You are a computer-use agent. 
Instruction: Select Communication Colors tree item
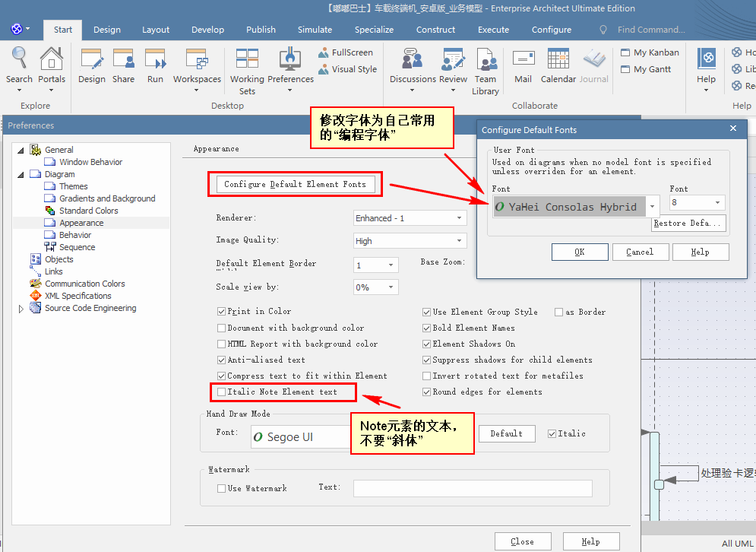85,284
